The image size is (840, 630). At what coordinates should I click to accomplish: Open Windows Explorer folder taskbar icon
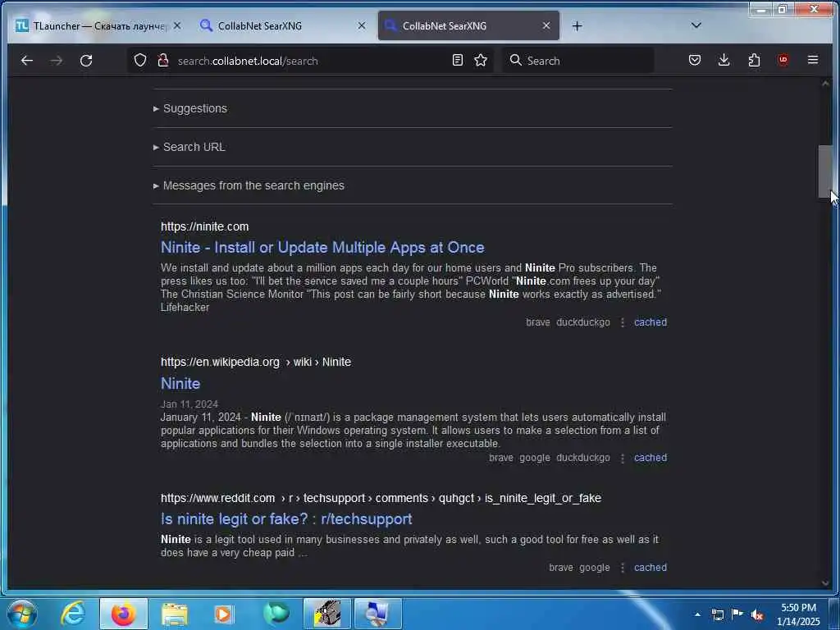tap(175, 614)
